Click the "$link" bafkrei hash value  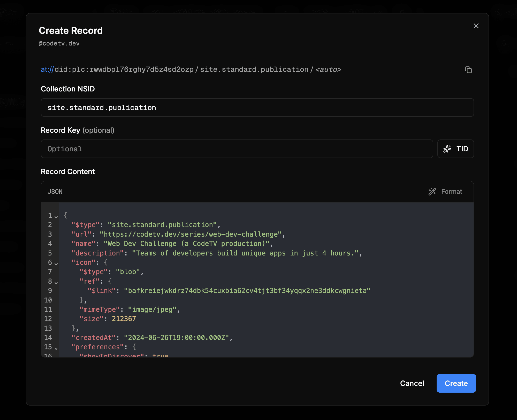click(247, 291)
